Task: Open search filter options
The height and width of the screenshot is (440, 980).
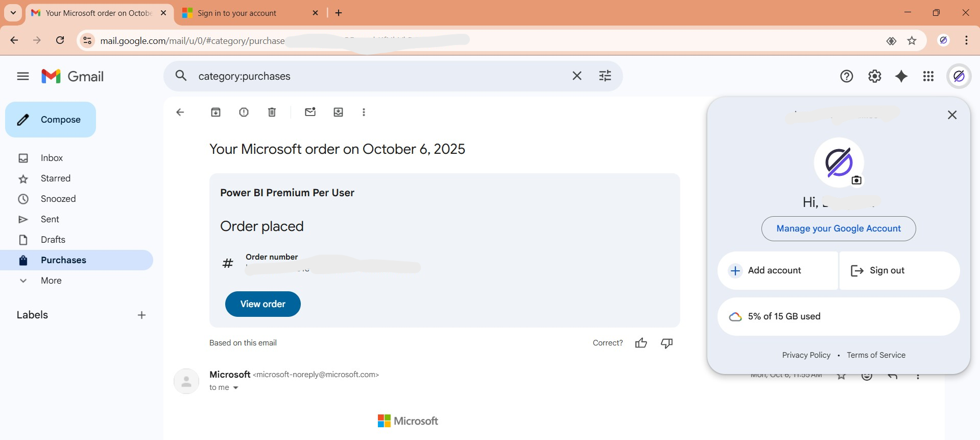Action: [x=605, y=75]
